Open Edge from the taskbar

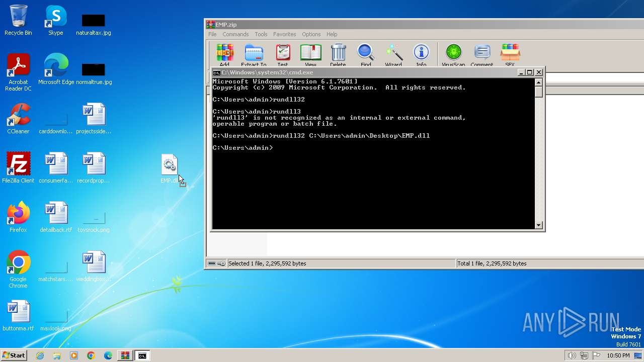pos(108,355)
